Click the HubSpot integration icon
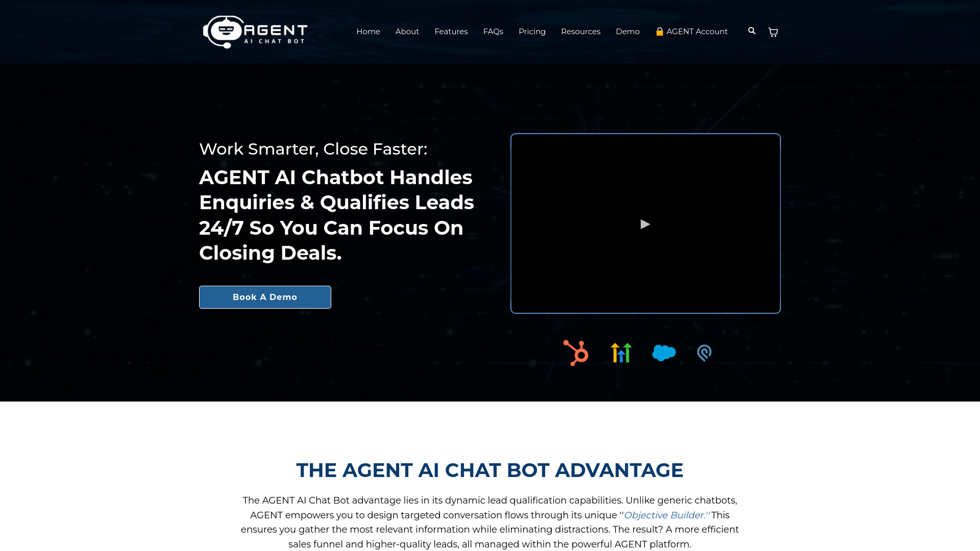980x551 pixels. click(x=575, y=353)
